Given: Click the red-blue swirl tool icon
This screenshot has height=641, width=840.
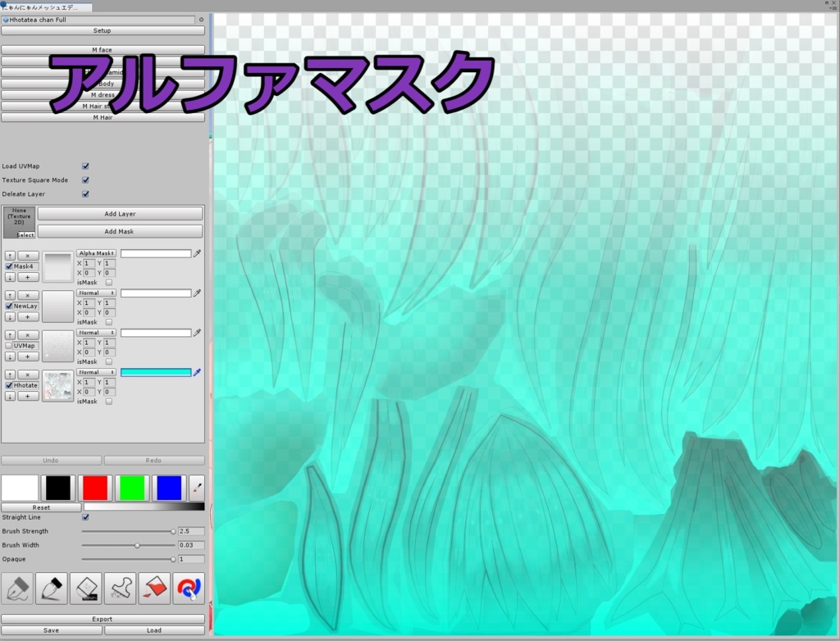Looking at the screenshot, I should [x=187, y=589].
